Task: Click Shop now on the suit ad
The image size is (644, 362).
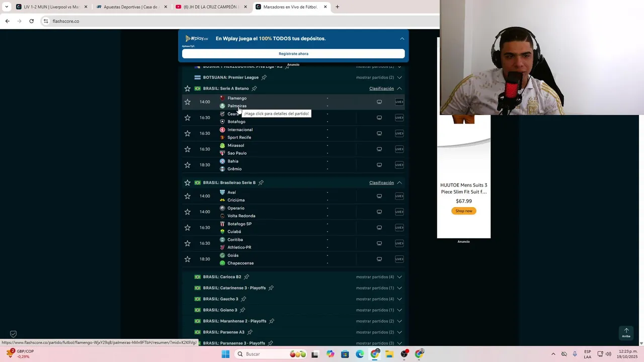Action: pos(463,211)
